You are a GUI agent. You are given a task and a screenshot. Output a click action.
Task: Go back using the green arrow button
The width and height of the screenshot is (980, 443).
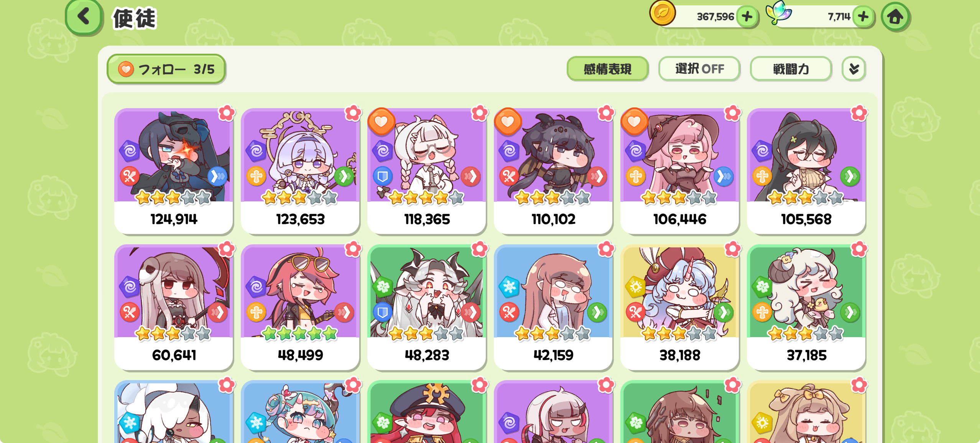(84, 17)
